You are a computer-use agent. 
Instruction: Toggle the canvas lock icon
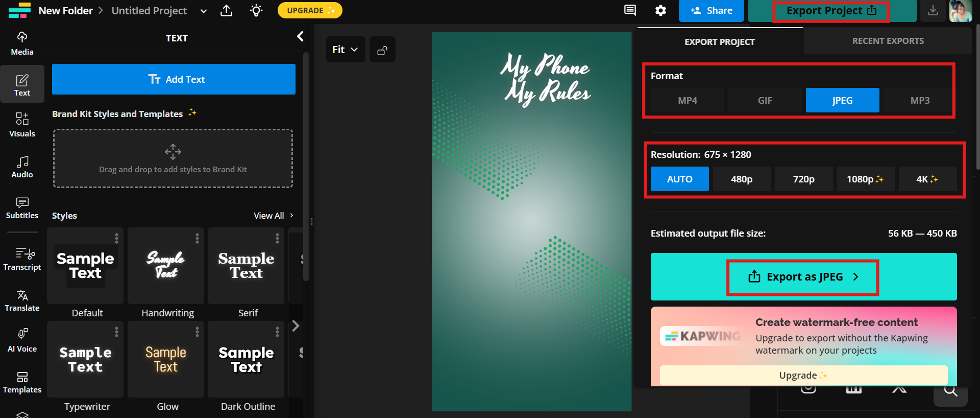(x=382, y=50)
